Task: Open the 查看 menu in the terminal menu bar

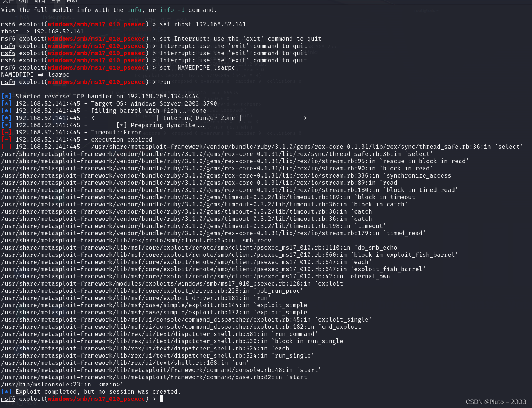Action: (55, 1)
